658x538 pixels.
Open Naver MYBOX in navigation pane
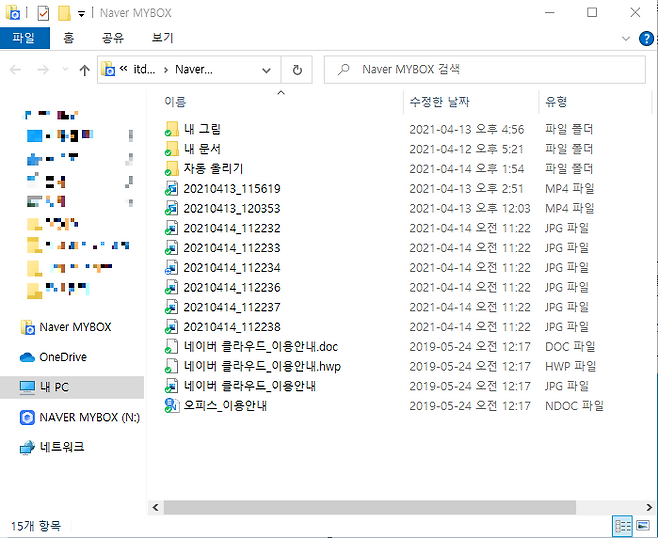click(x=66, y=327)
